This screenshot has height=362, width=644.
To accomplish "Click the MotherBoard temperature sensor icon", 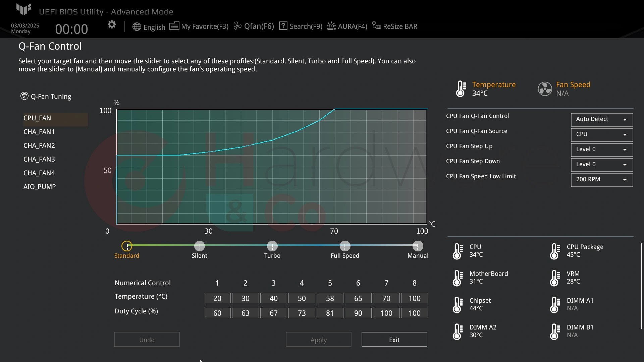I will (x=459, y=278).
